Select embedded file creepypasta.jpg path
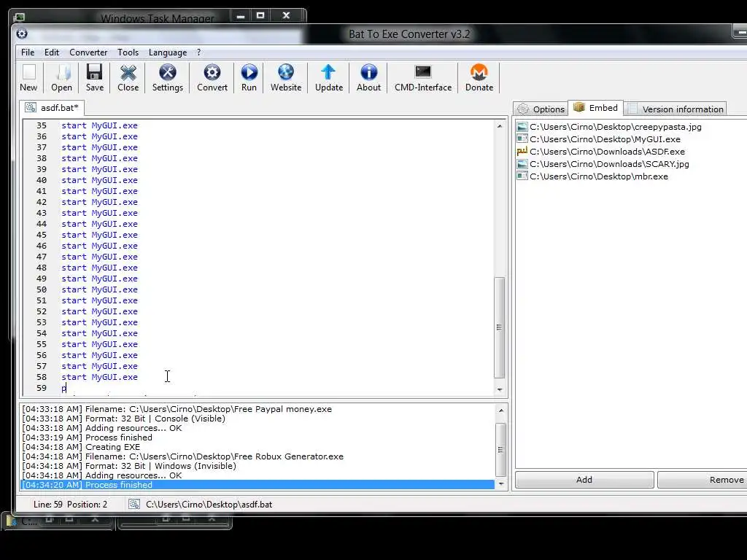 coord(616,127)
